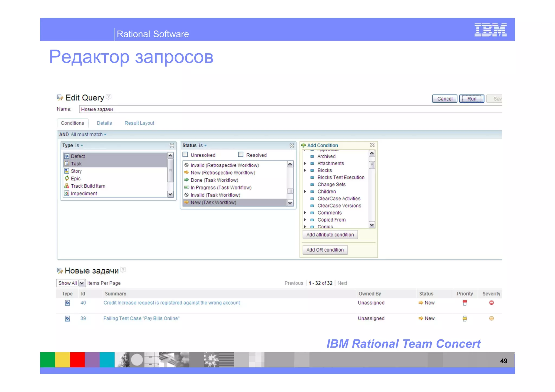Click Invalid (Task Workflow) status icon
Viewport: 555px width, 392px height.
(x=186, y=195)
